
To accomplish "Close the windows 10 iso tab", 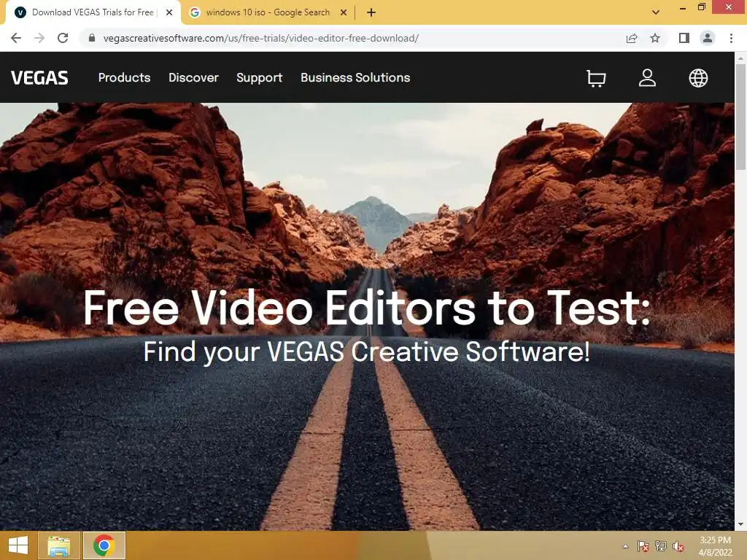I will (x=344, y=13).
